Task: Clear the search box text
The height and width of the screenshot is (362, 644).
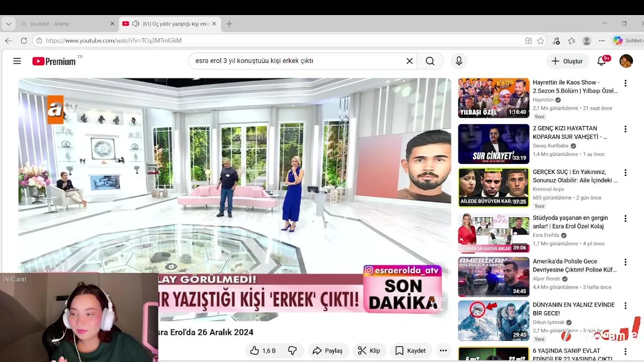Action: point(410,61)
